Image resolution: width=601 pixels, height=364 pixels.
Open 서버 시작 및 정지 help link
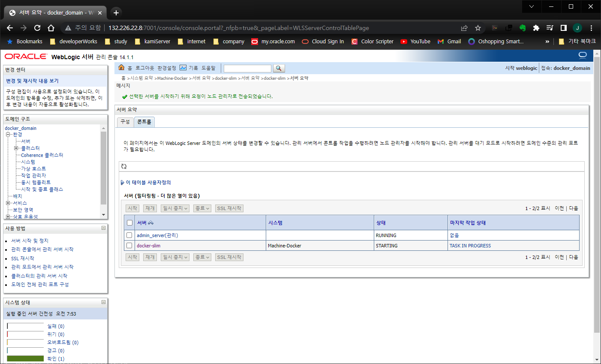tap(30, 241)
